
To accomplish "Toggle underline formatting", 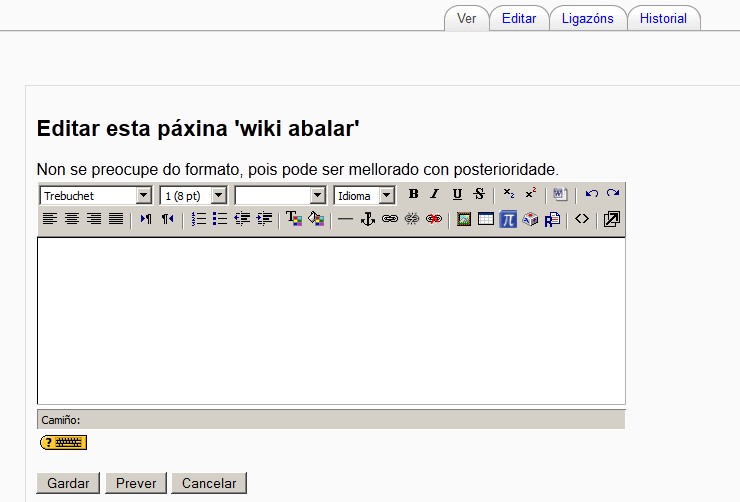I will pos(457,195).
